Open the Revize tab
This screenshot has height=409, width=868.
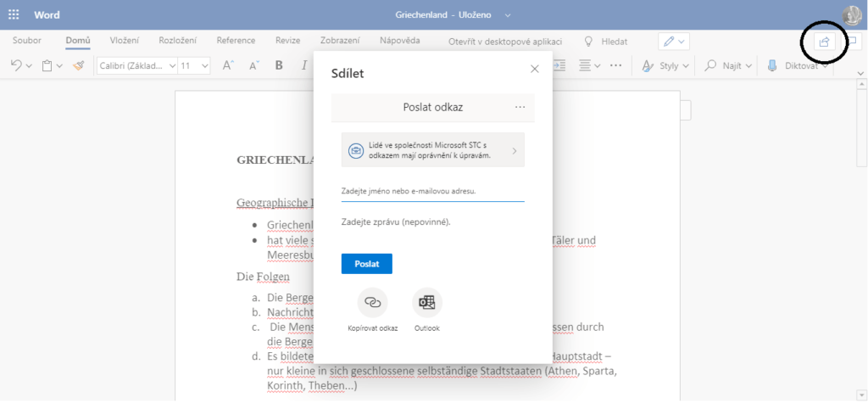pyautogui.click(x=287, y=41)
